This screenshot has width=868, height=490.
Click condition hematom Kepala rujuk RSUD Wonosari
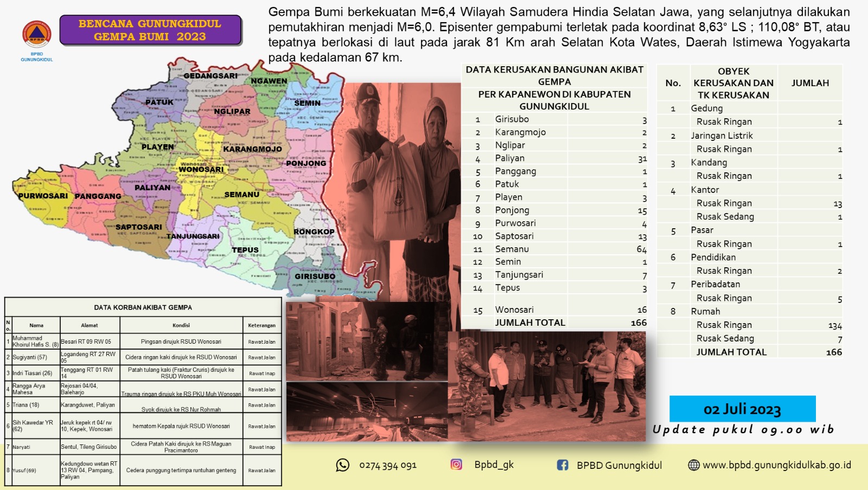click(181, 426)
